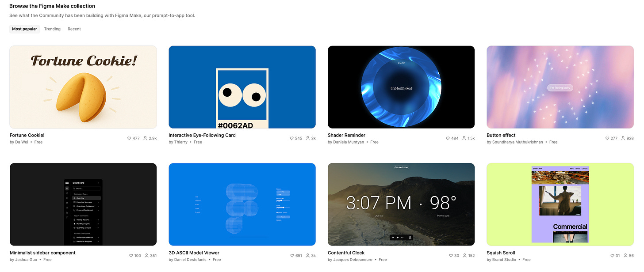The height and width of the screenshot is (272, 644).
Task: Select the Most popular tab
Action: (24, 29)
